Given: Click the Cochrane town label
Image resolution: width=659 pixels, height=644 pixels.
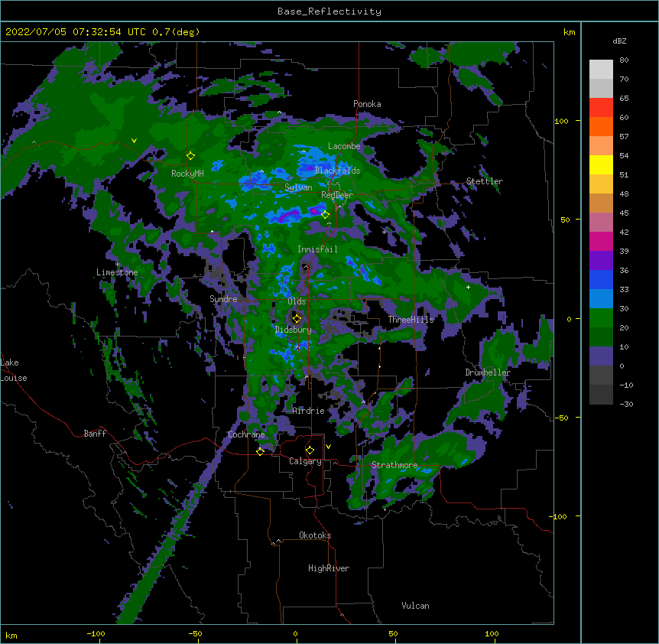Looking at the screenshot, I should 246,434.
